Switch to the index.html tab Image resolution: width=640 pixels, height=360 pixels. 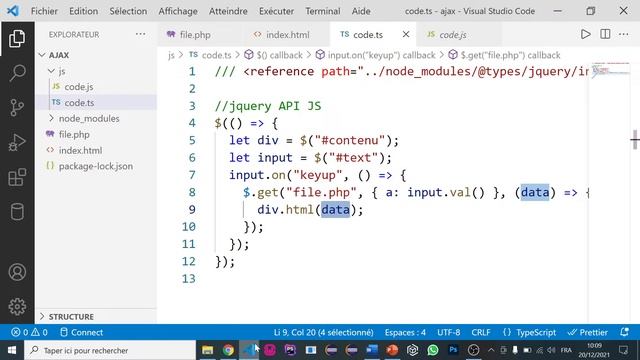(x=287, y=35)
